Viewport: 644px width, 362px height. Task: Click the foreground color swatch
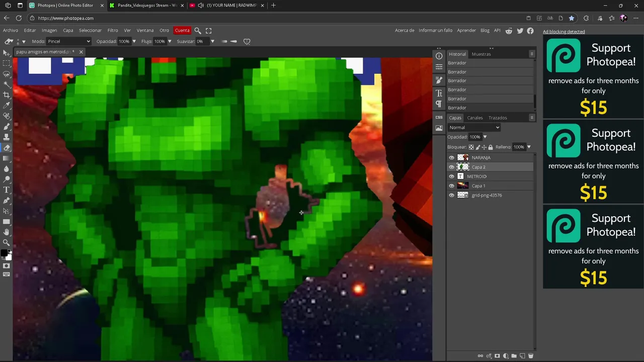pyautogui.click(x=5, y=254)
